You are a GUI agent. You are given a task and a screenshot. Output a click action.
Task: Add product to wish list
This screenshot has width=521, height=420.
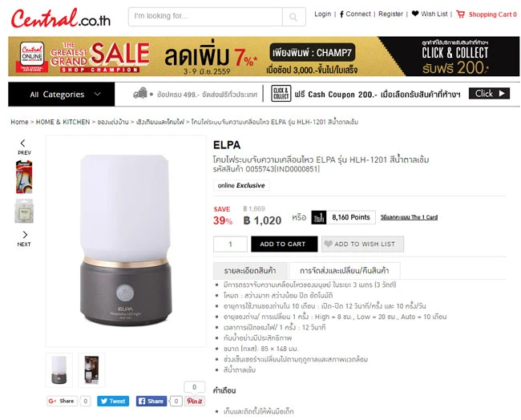[x=362, y=244]
